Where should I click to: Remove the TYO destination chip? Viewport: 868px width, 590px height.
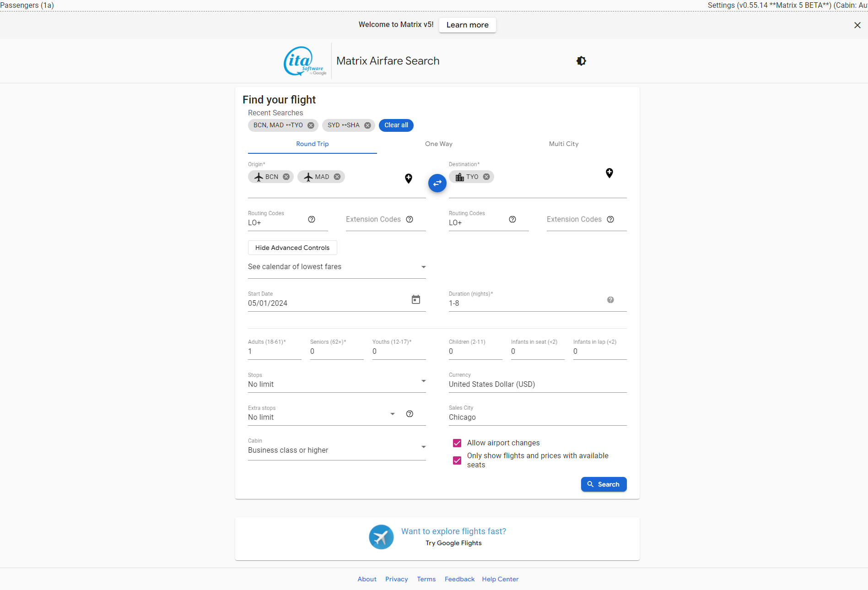coord(486,177)
